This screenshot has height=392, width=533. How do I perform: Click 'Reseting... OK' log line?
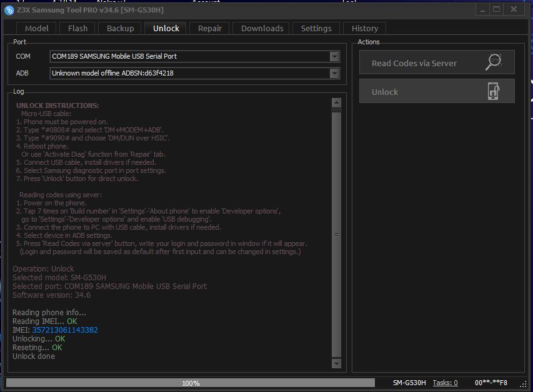[x=37, y=348]
